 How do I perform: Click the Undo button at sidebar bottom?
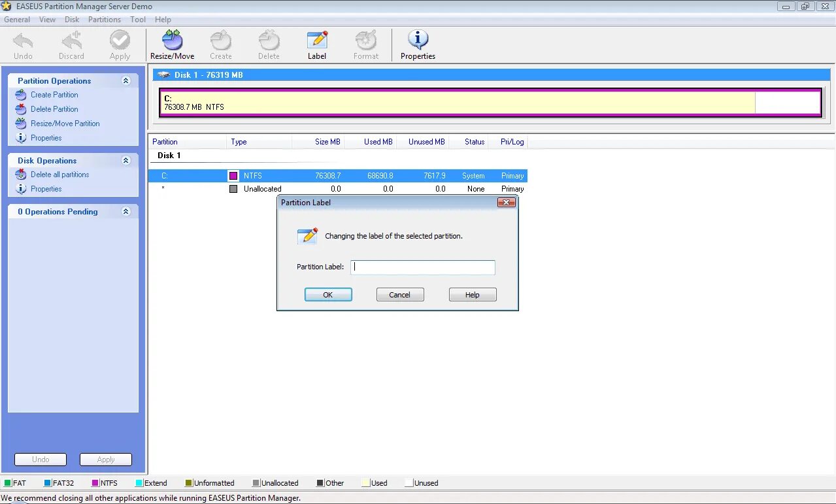pyautogui.click(x=41, y=460)
